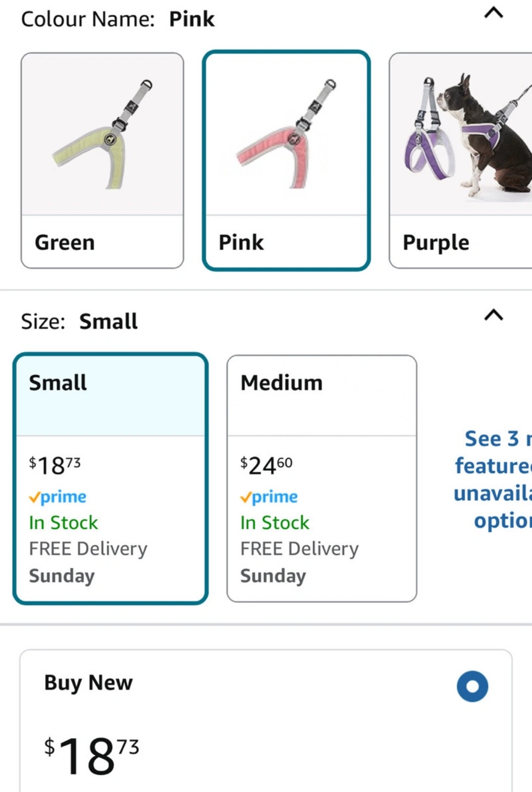Click the $24.60 price in Medium card
This screenshot has width=532, height=792.
coord(266,466)
